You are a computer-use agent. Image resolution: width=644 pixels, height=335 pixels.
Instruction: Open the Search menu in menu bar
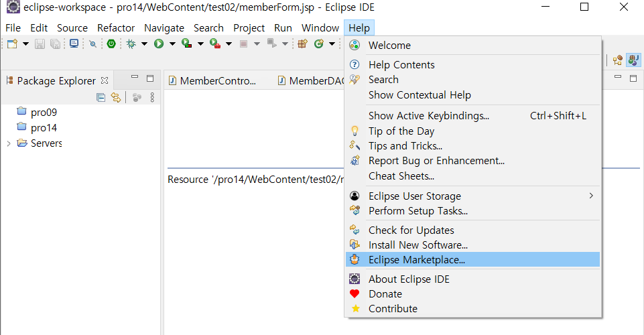coord(208,28)
